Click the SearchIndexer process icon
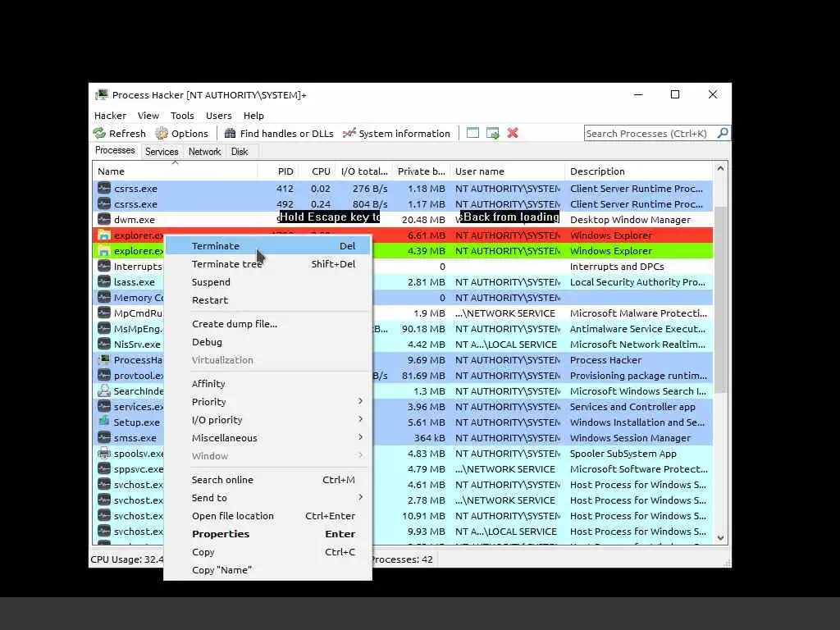This screenshot has width=840, height=630. coord(104,391)
